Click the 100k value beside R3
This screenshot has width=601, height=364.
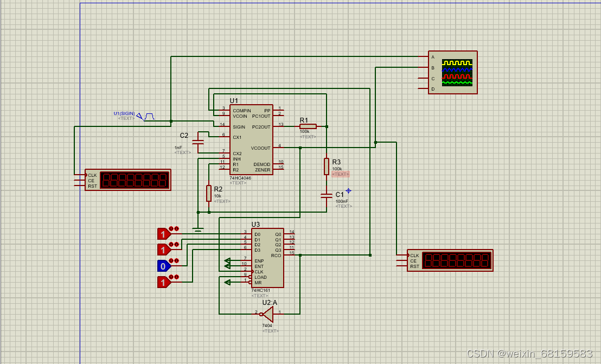point(337,169)
